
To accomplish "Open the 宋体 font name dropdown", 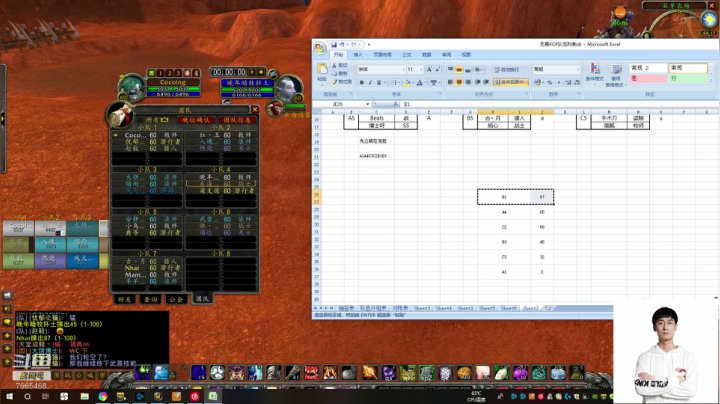I will pyautogui.click(x=404, y=69).
